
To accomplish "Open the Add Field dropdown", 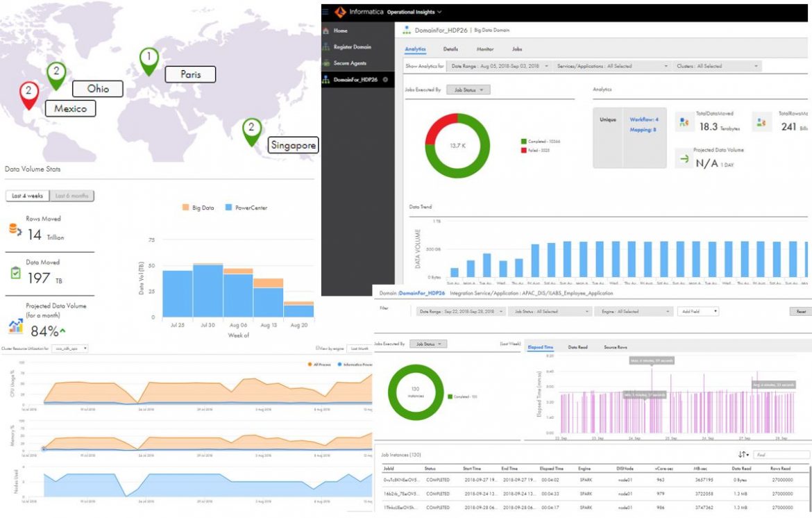I will (698, 312).
